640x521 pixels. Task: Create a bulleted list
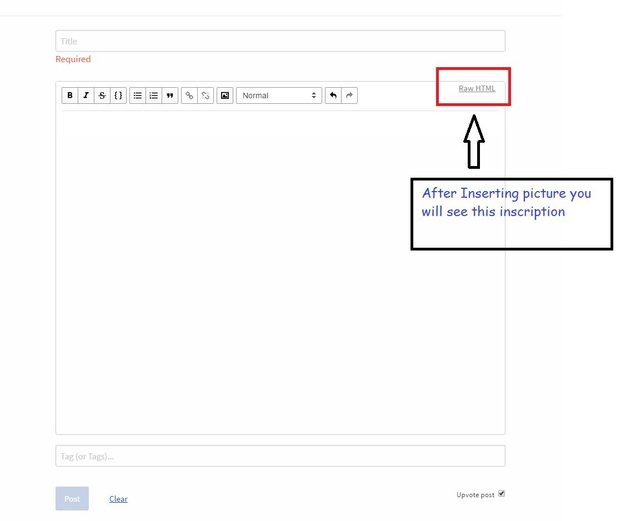[x=138, y=96]
